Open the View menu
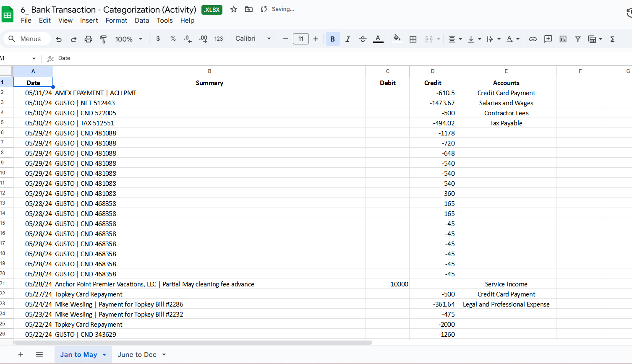 65,20
